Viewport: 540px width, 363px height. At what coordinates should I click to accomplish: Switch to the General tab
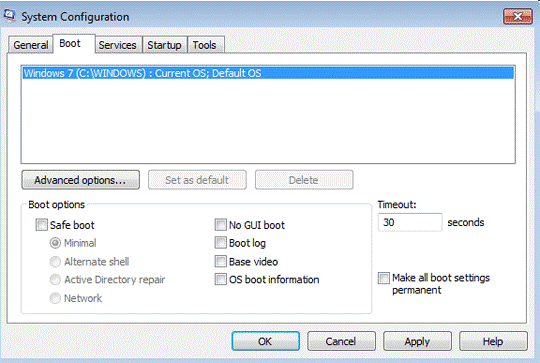pos(31,45)
